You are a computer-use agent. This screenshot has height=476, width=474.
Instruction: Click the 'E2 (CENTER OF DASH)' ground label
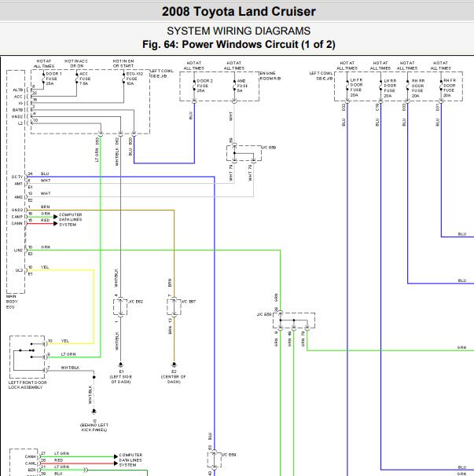(174, 376)
